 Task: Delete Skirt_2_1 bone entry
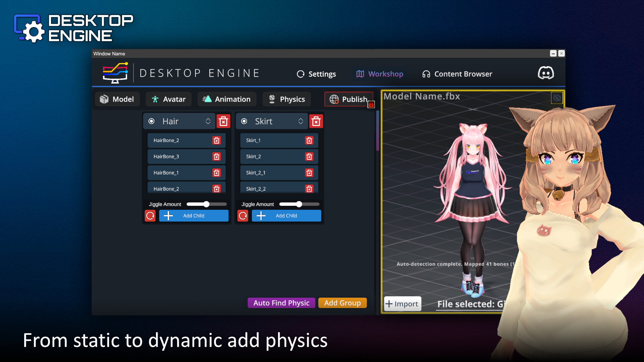click(309, 173)
